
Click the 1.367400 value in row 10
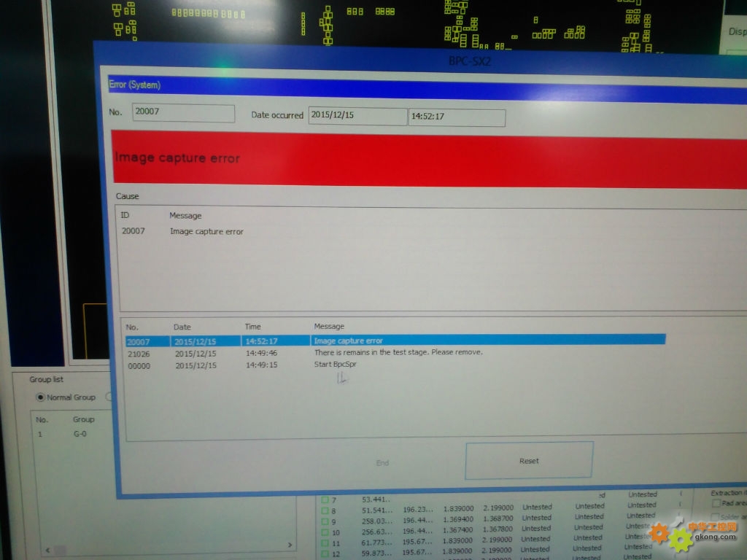(458, 529)
